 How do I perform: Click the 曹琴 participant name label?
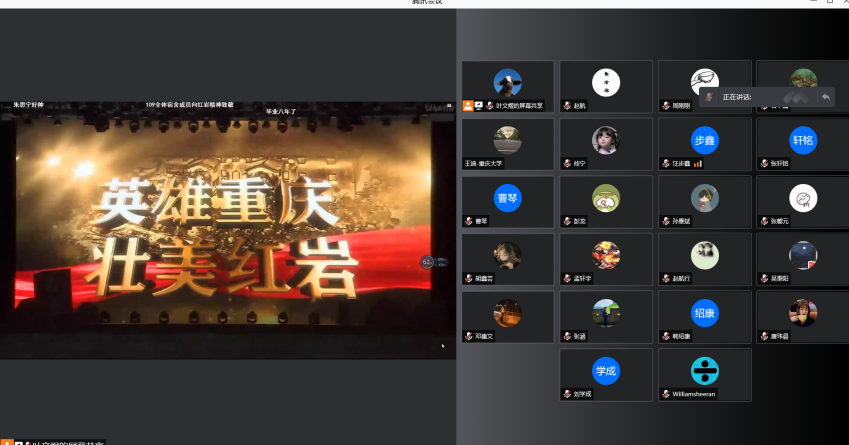click(481, 221)
